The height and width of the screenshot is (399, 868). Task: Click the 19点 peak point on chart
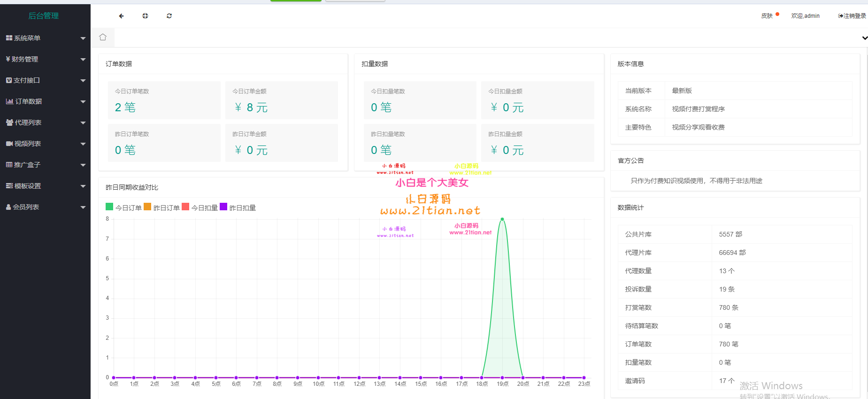click(x=502, y=219)
